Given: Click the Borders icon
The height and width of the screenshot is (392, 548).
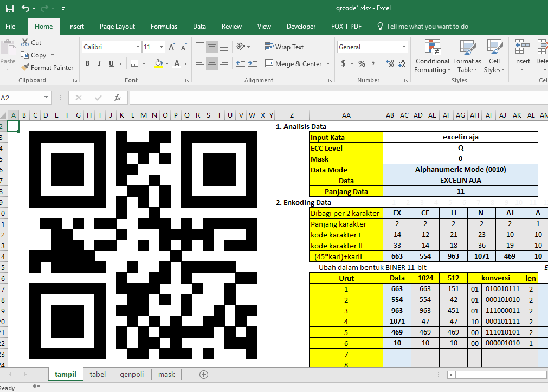Looking at the screenshot, I should [134, 63].
